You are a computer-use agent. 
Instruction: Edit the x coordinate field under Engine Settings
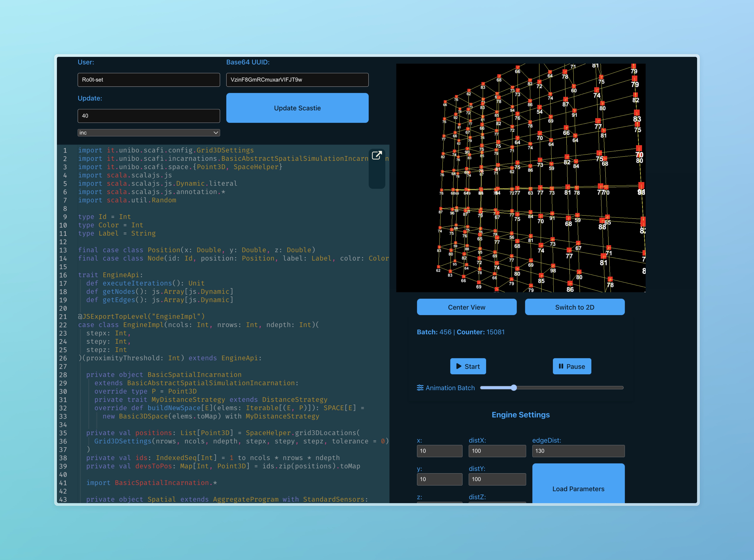click(x=439, y=451)
